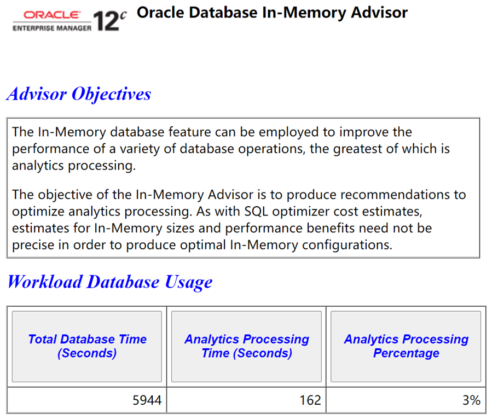Click the 5944 total seconds value

click(147, 400)
